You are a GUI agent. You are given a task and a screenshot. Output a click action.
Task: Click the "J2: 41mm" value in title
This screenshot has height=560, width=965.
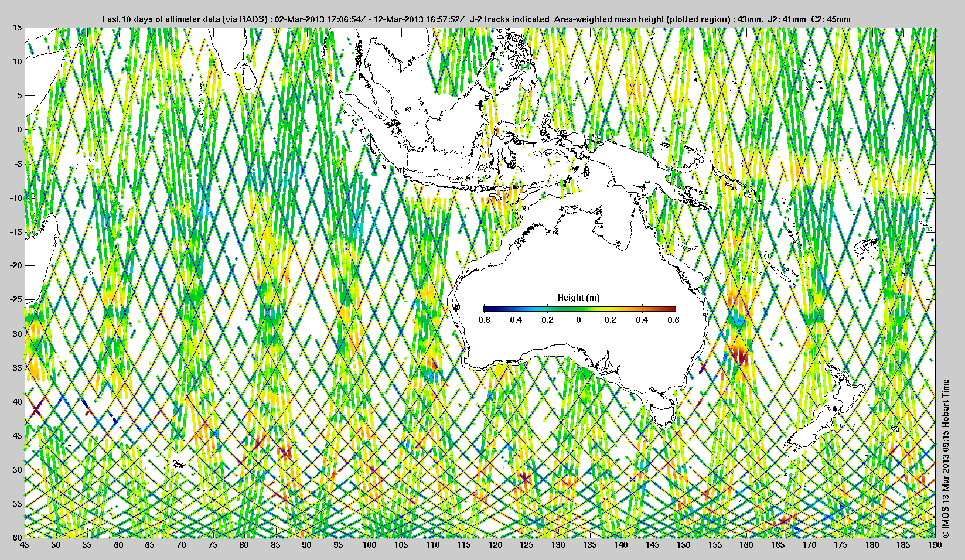(787, 19)
